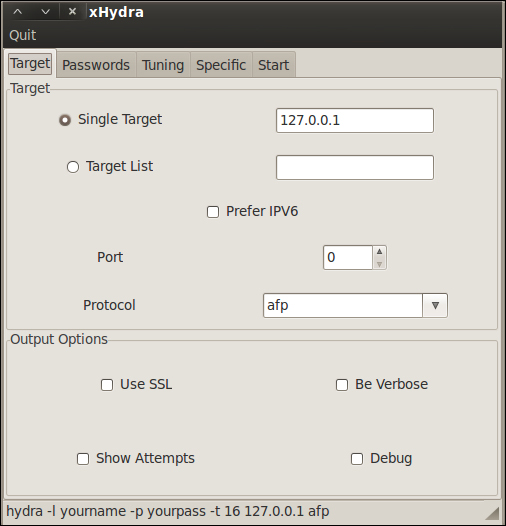Open the Tuning tab

click(x=163, y=65)
